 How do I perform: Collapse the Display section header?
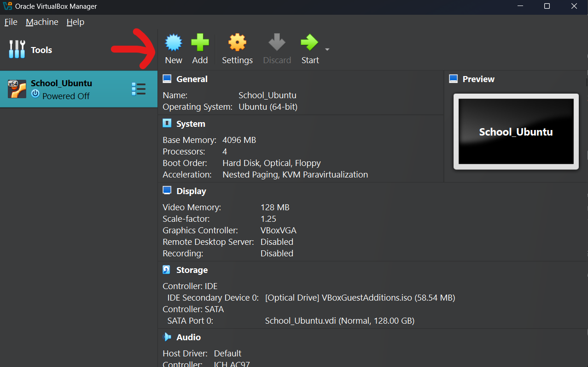(191, 191)
